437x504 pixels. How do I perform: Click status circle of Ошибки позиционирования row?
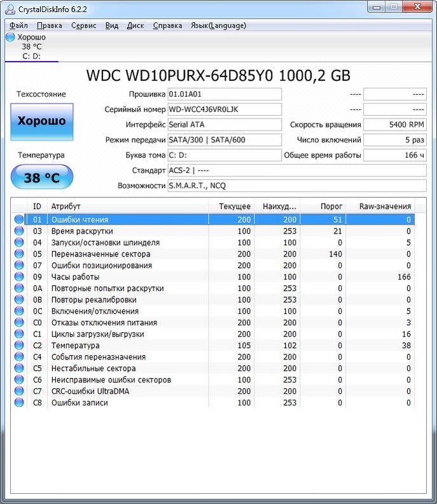click(19, 265)
